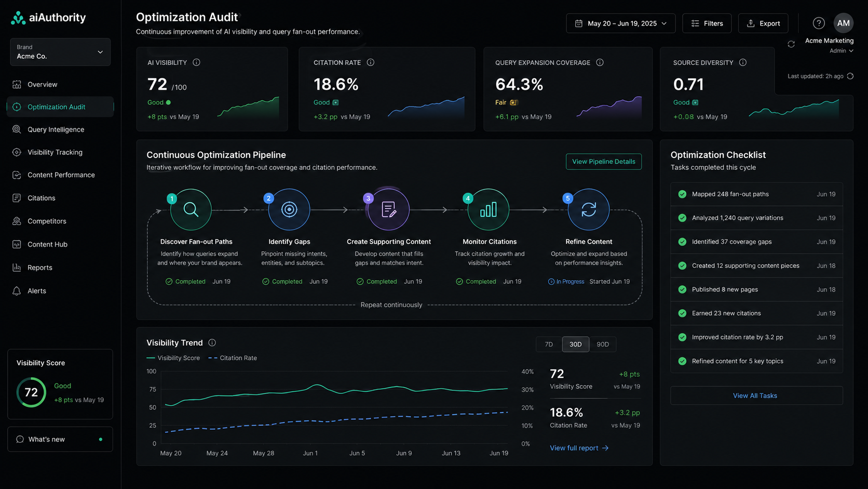Click the aiAuthority logo icon

point(18,18)
